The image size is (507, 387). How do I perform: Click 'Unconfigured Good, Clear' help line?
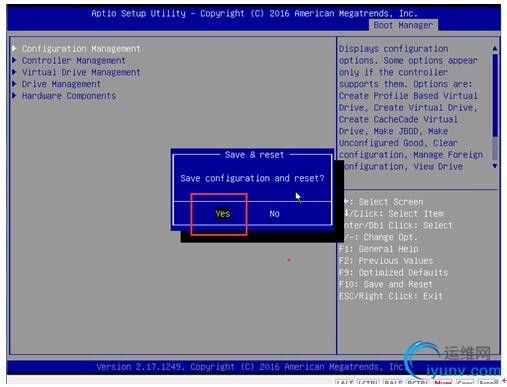398,143
